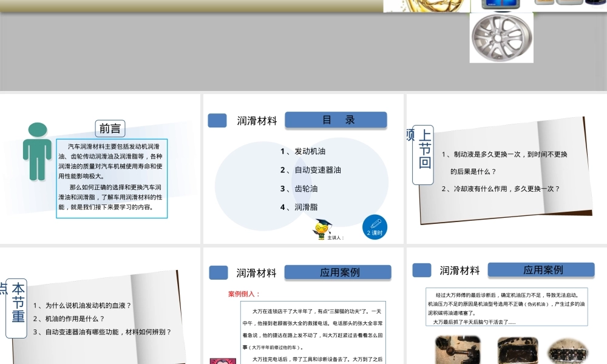607x364 pixels.
Task: Click the graduate mascot cartoon icon
Action: click(322, 229)
